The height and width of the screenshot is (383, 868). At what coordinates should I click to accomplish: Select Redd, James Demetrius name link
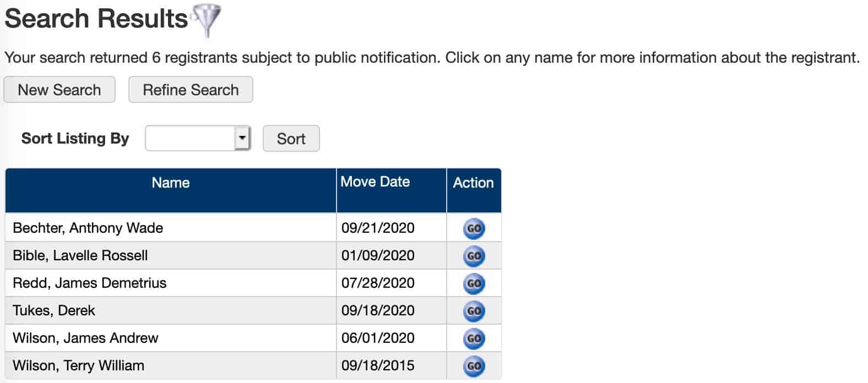pos(90,283)
